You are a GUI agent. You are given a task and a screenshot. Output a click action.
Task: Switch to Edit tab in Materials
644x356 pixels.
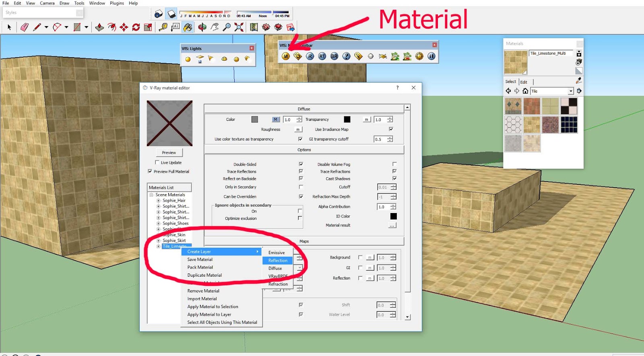pyautogui.click(x=524, y=82)
